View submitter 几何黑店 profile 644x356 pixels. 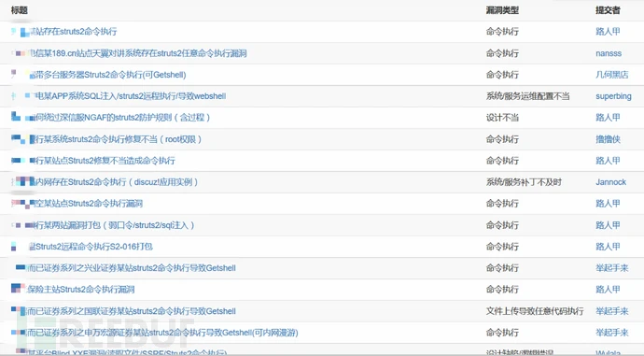point(612,75)
